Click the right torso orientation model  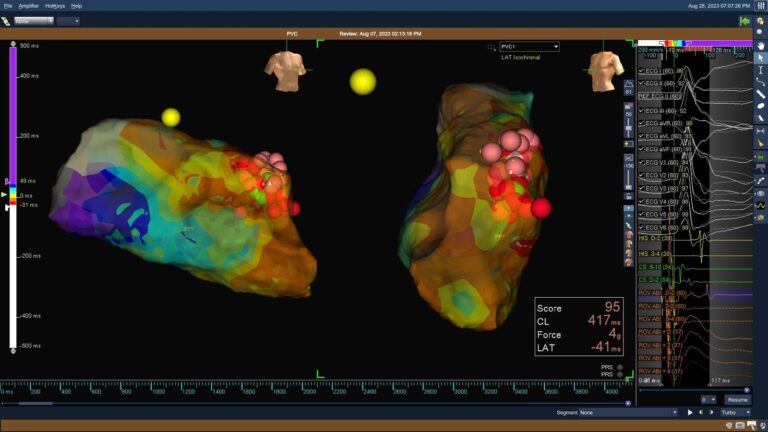point(606,72)
